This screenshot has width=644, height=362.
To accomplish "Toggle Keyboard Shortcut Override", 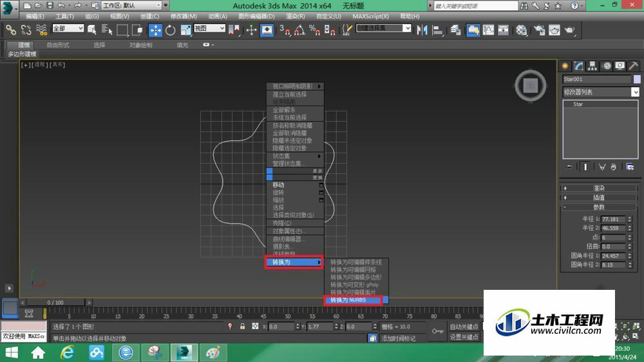I will click(x=267, y=30).
